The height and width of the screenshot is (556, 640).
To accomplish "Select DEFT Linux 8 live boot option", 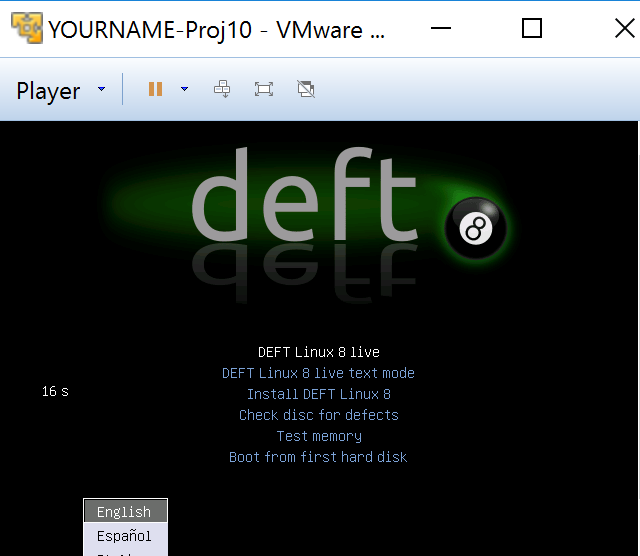I will [x=319, y=352].
